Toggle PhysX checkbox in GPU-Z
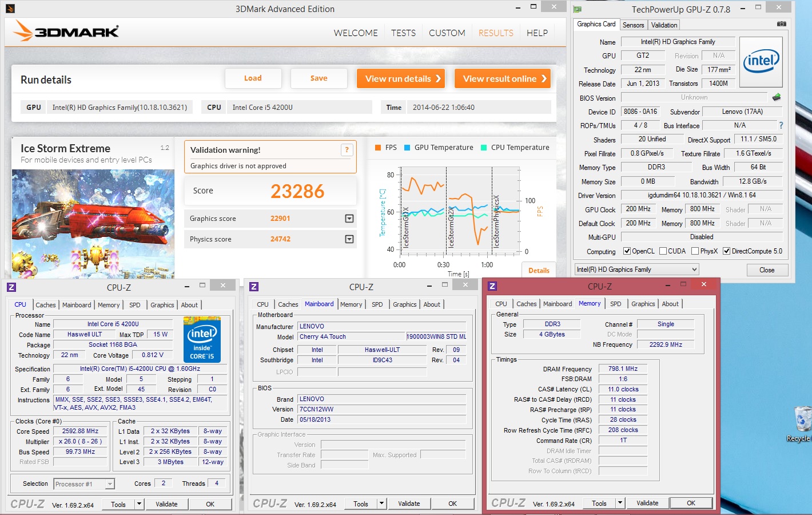 695,251
